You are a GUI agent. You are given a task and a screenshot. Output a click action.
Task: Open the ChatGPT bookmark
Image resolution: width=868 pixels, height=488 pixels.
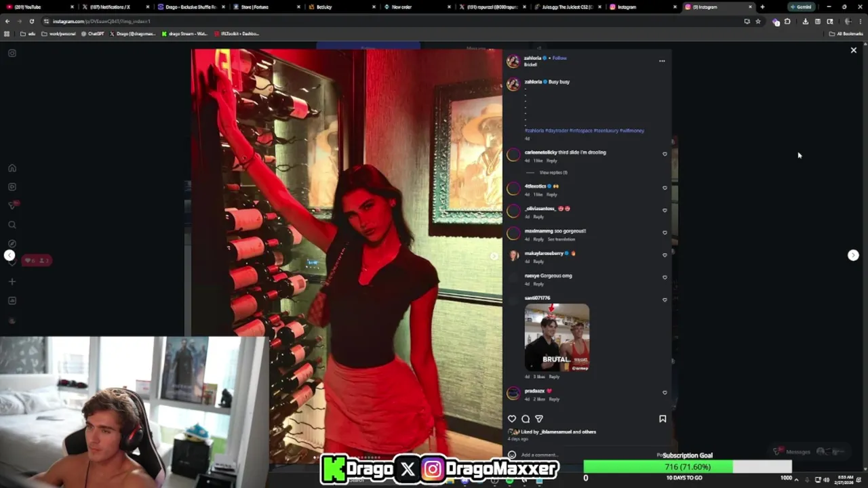coord(92,33)
